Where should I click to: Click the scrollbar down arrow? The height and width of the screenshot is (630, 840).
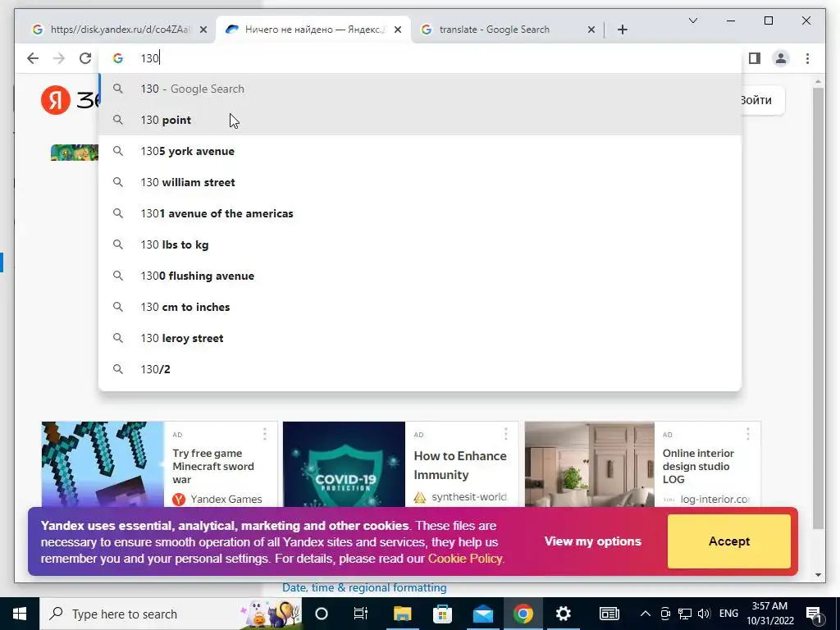[x=818, y=575]
